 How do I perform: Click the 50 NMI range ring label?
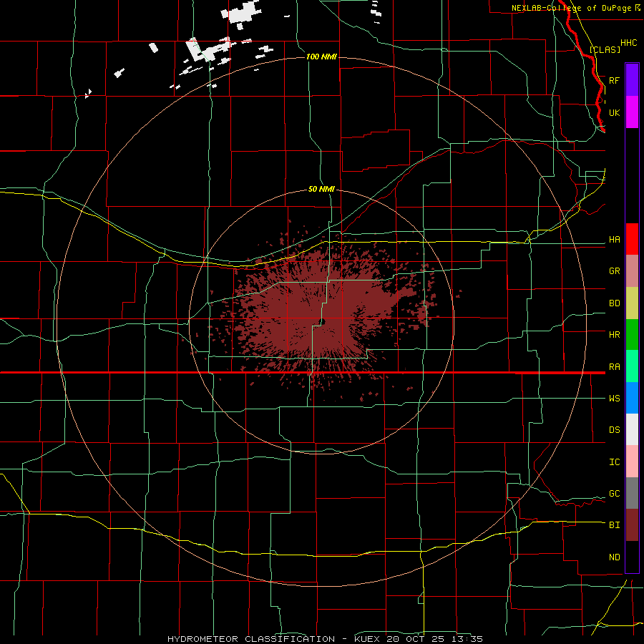321,189
